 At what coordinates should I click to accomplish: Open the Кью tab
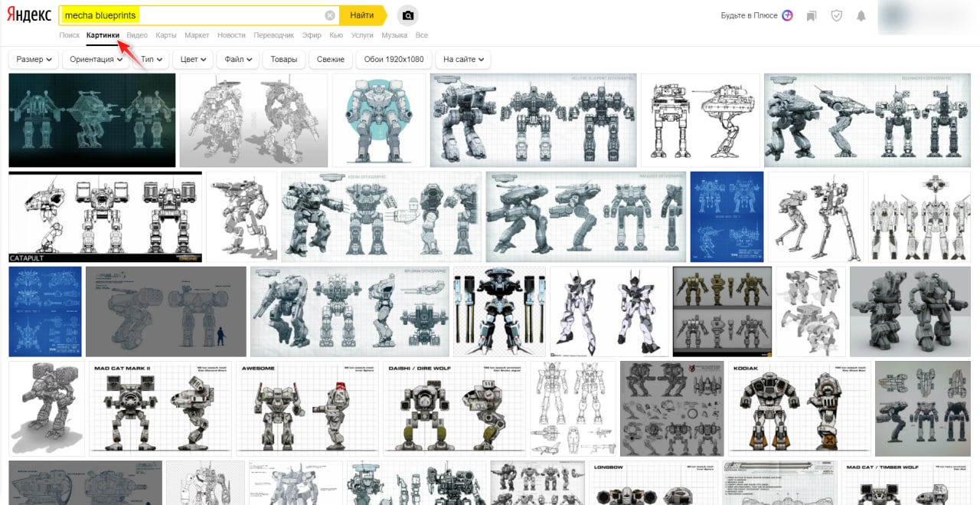[336, 35]
